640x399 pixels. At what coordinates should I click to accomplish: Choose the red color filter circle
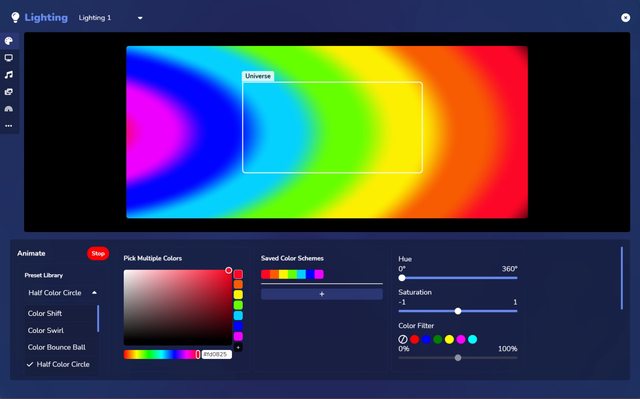tap(415, 339)
